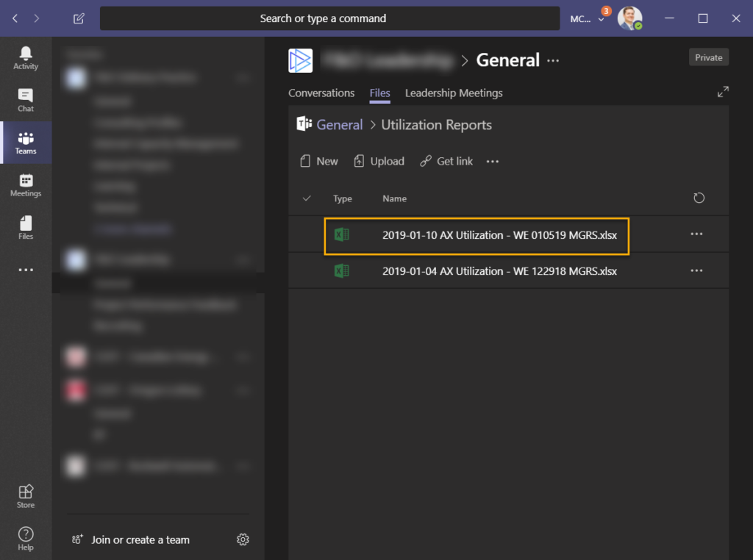Navigate to General in the files breadcrumb
This screenshot has width=753, height=560.
click(x=340, y=125)
